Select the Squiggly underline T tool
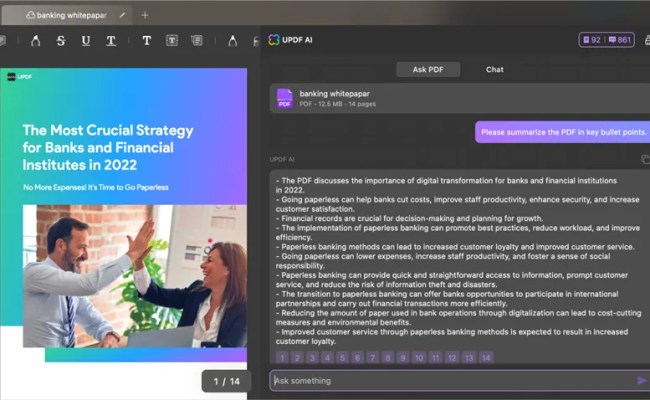 tap(111, 41)
